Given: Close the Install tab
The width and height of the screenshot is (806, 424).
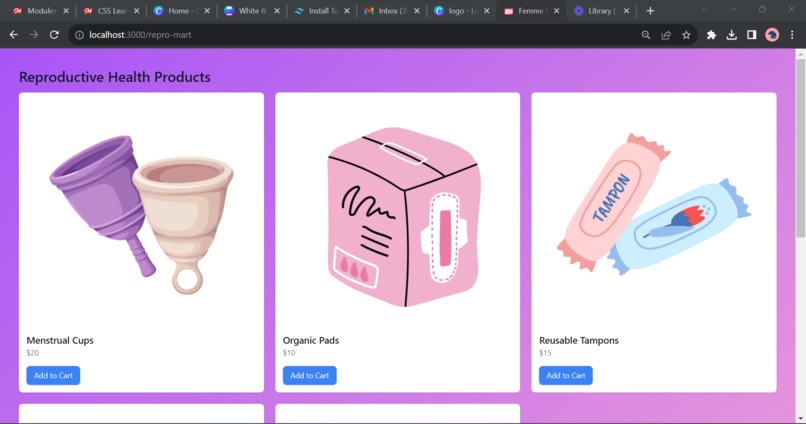Looking at the screenshot, I should (346, 11).
